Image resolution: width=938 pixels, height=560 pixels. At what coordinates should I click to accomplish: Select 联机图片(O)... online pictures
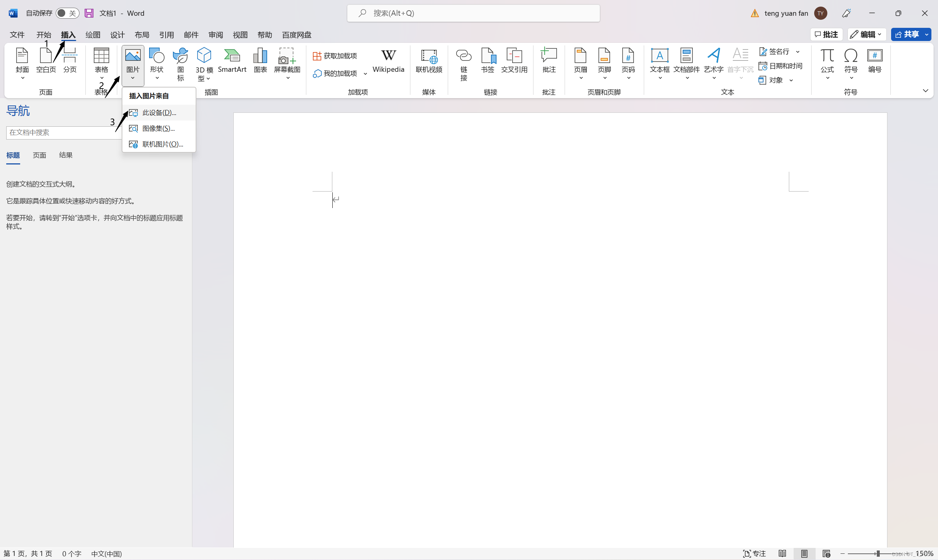click(159, 144)
